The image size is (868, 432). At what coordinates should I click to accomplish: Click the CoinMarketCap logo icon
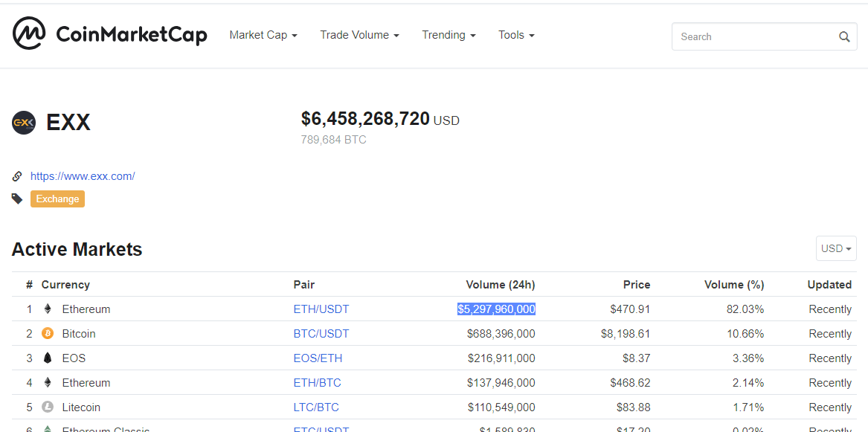[28, 34]
